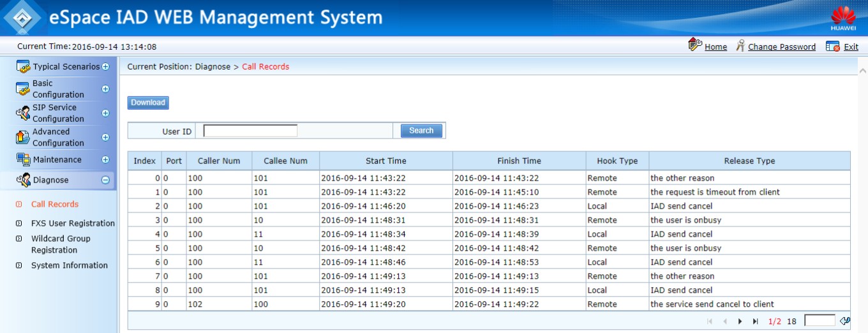
Task: Click the Release Type column header
Action: pos(750,161)
